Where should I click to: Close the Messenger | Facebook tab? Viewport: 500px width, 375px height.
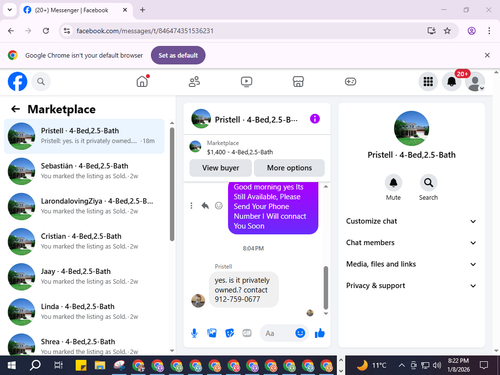pyautogui.click(x=125, y=10)
